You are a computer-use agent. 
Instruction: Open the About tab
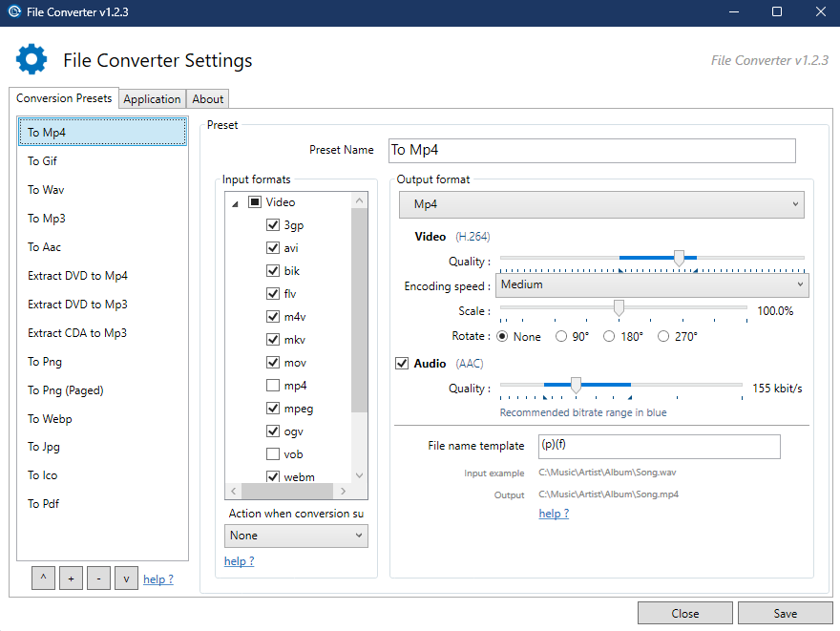[x=207, y=98]
